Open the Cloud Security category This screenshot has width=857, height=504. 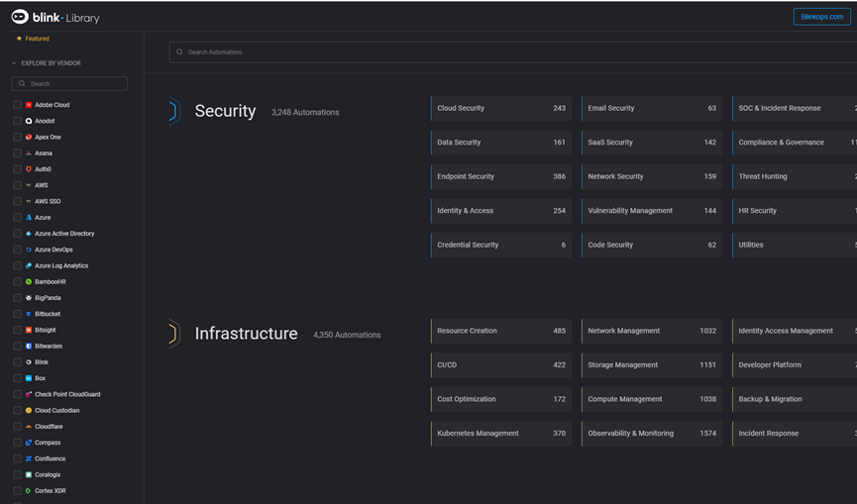tap(501, 108)
